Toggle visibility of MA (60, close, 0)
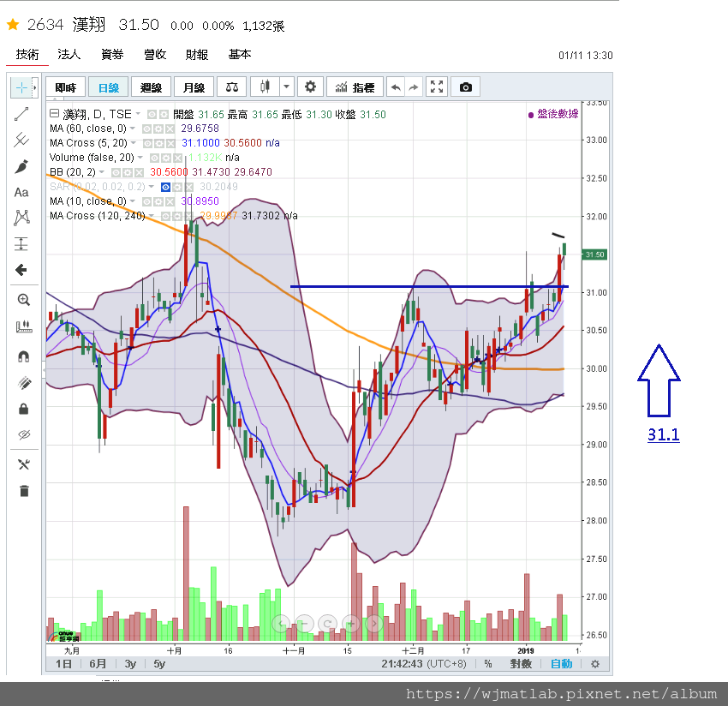728x706 pixels. pos(146,129)
